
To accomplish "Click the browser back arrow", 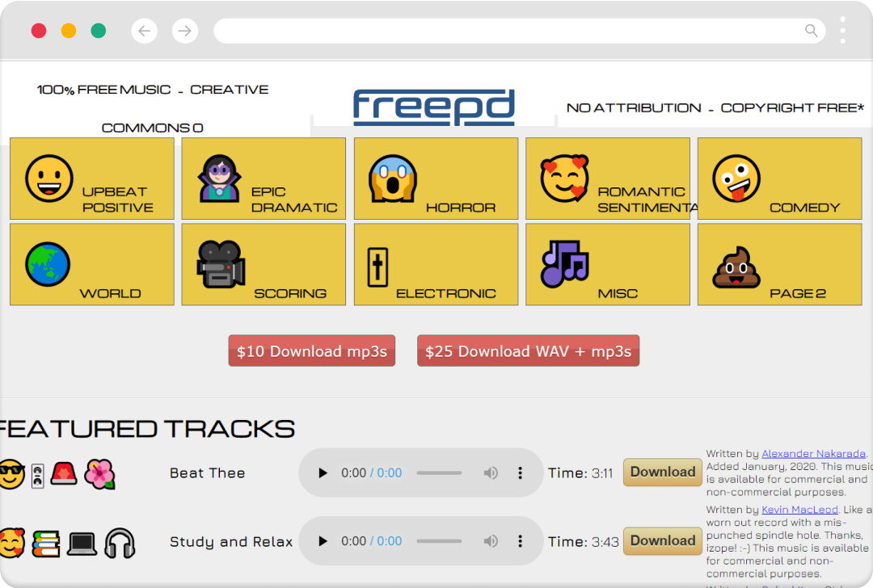I will click(144, 31).
